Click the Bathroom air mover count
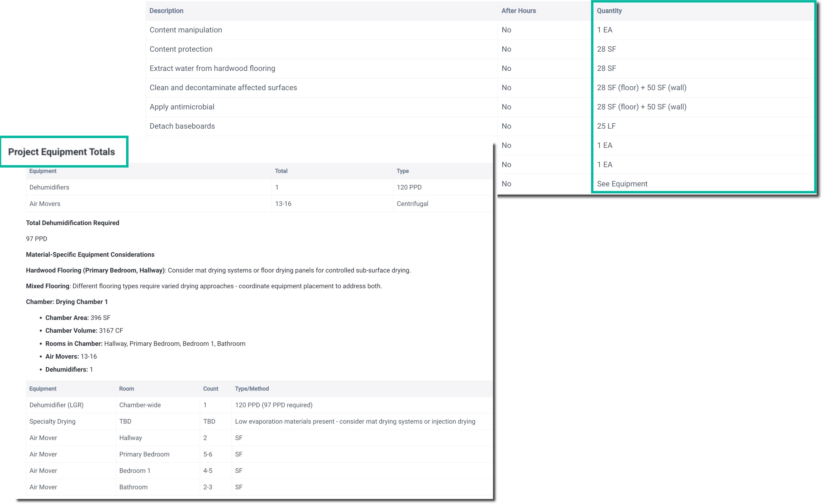Screen dimensions: 822x504 [208, 487]
